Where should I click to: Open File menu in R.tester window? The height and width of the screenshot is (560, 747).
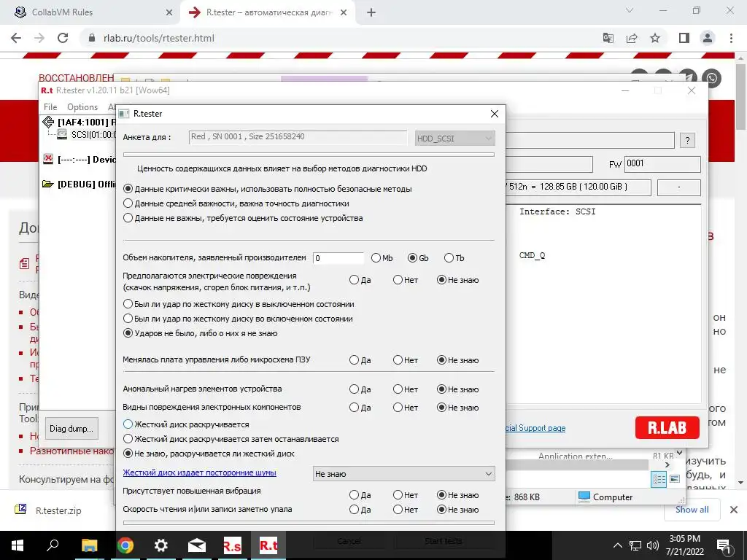tap(50, 107)
